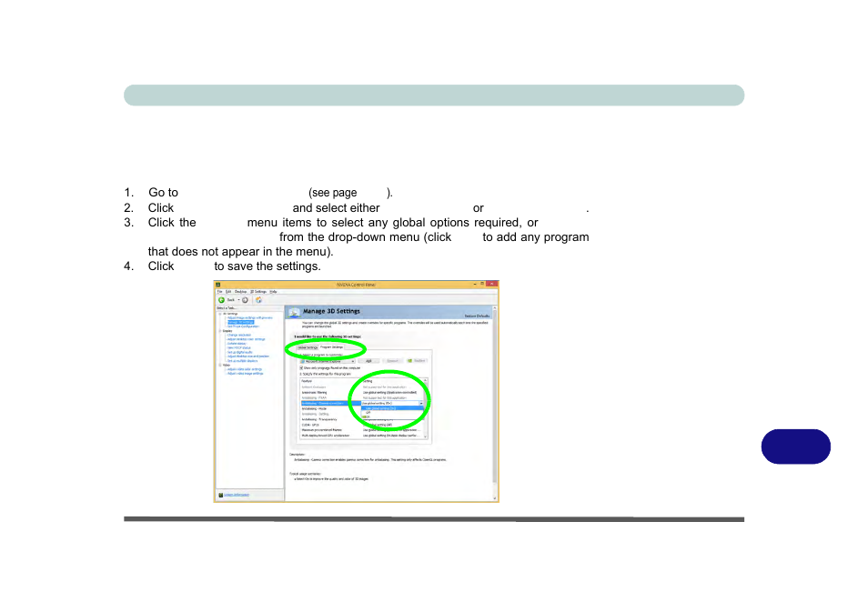868x612 pixels.
Task: Select the Antialiasing - Mode feature row
Action: pyautogui.click(x=330, y=408)
